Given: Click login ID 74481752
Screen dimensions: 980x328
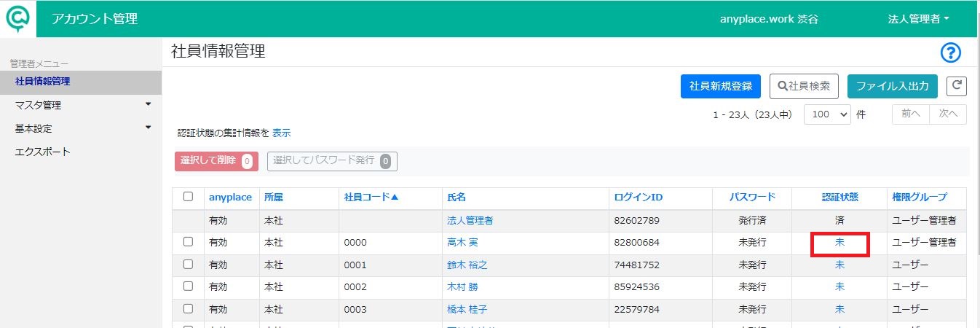Looking at the screenshot, I should click(x=636, y=265).
